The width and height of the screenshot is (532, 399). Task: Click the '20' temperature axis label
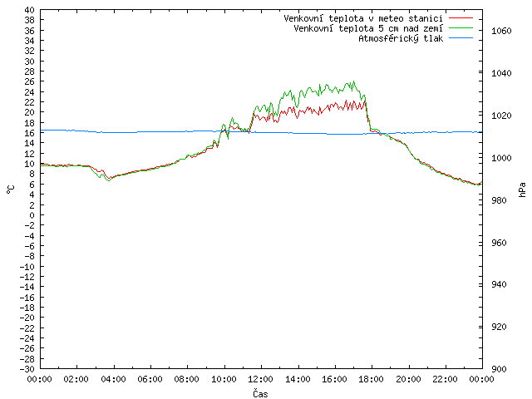(x=30, y=112)
